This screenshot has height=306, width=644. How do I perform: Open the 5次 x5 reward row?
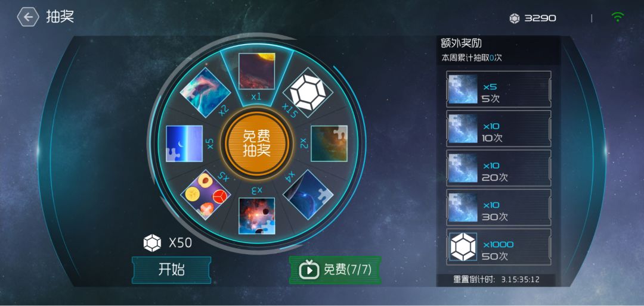[499, 89]
